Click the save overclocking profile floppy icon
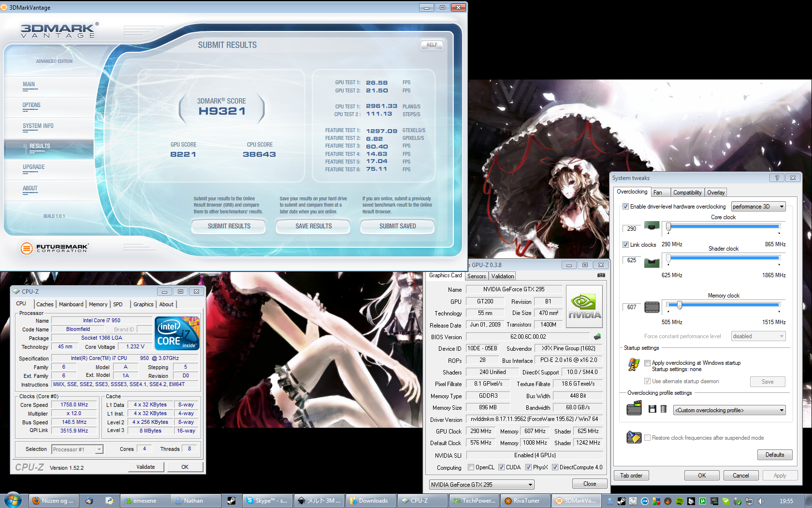This screenshot has width=812, height=508. [652, 409]
